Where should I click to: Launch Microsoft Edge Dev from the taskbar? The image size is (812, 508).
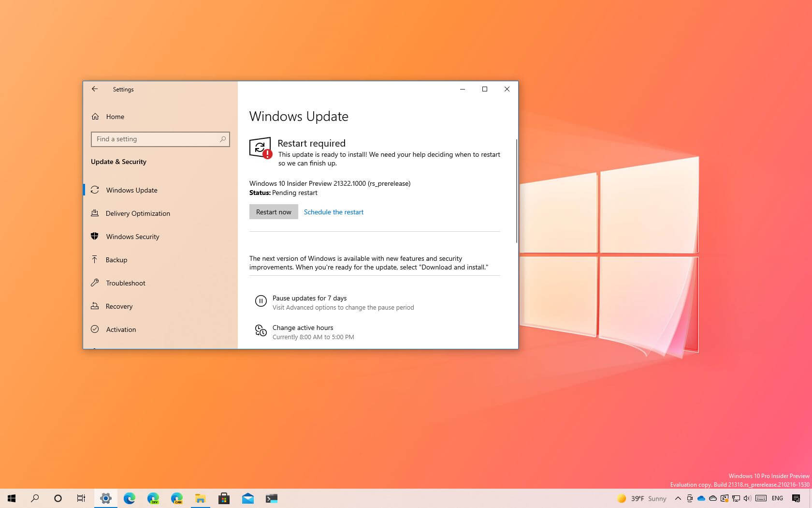153,498
